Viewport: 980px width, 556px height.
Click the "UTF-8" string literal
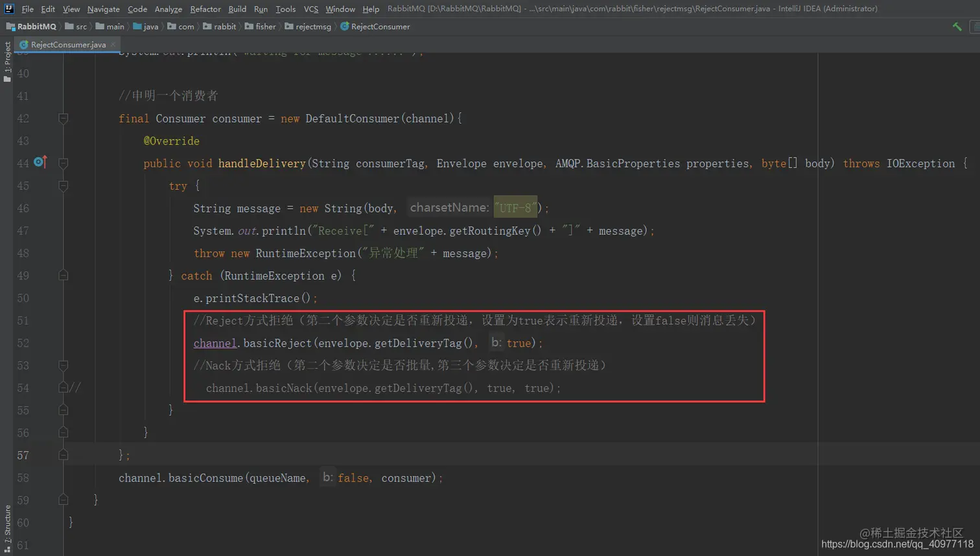tap(515, 208)
